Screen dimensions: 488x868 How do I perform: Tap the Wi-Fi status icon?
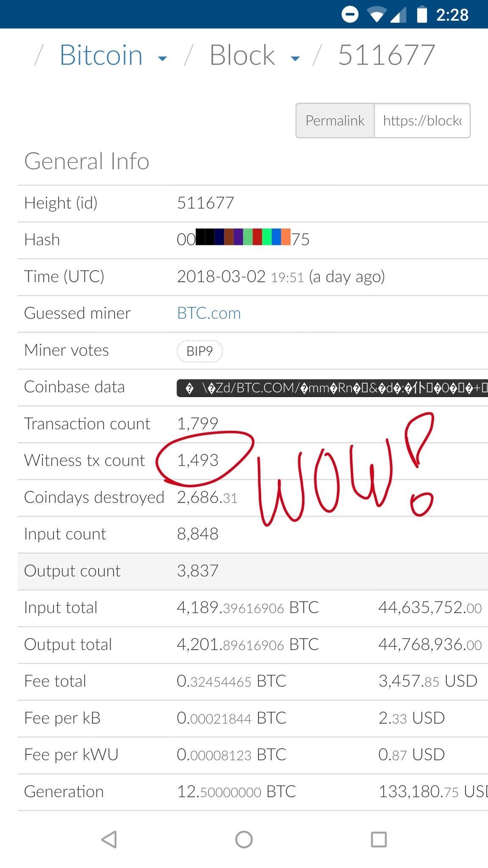click(376, 15)
